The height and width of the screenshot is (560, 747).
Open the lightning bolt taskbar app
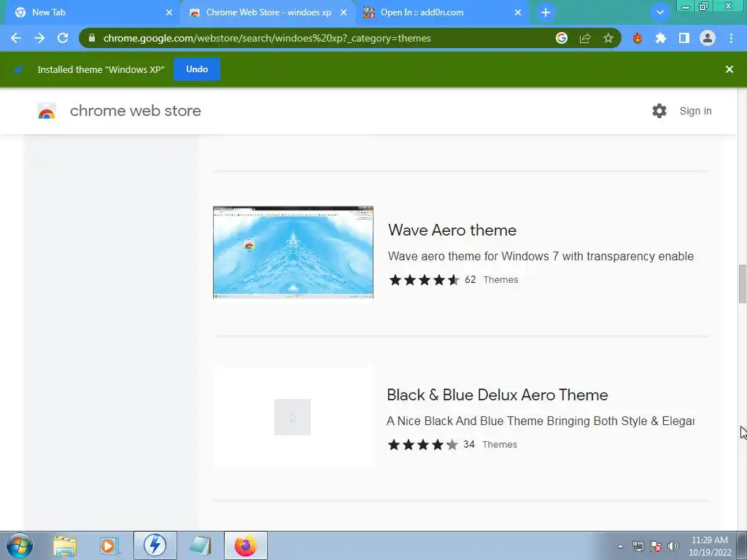pyautogui.click(x=155, y=545)
